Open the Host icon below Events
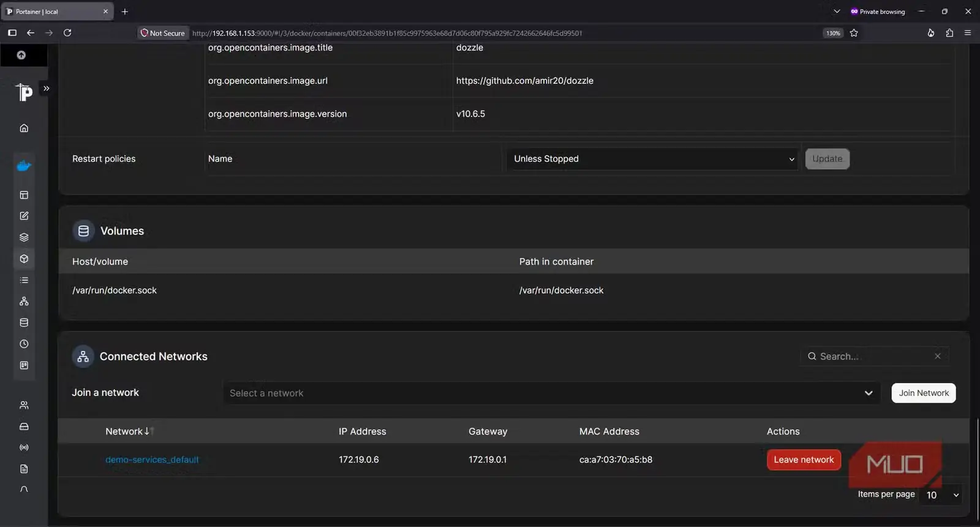Viewport: 980px width, 527px height. coord(24,365)
